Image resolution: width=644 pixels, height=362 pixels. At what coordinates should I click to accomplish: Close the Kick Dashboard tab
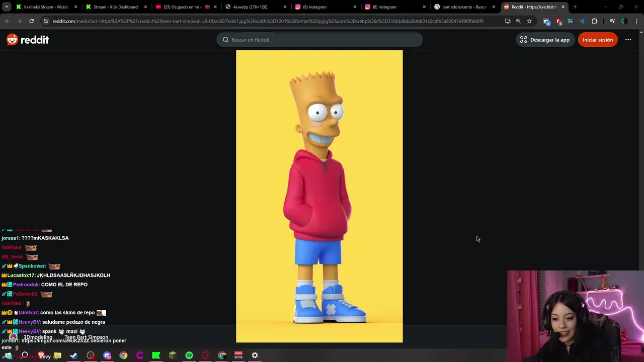pos(146,7)
